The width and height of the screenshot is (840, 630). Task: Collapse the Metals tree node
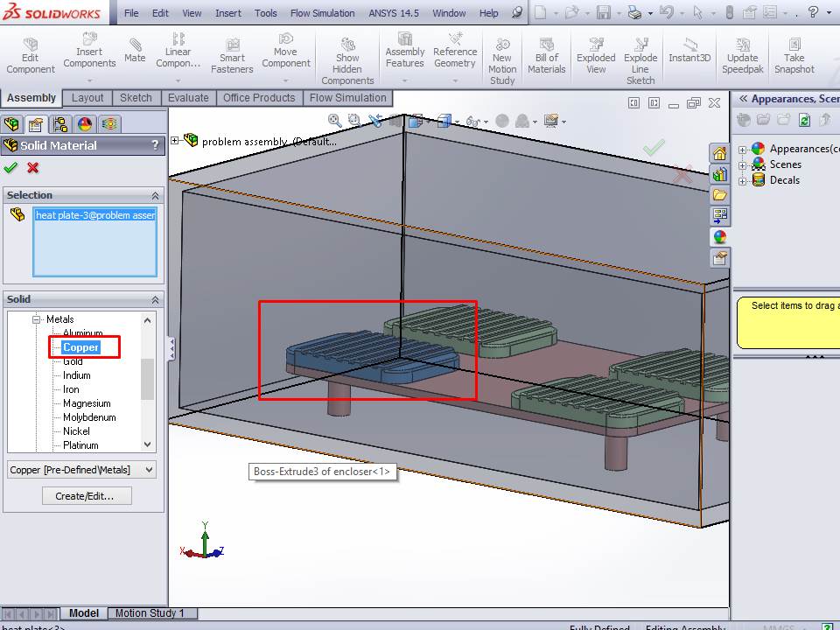tap(38, 319)
